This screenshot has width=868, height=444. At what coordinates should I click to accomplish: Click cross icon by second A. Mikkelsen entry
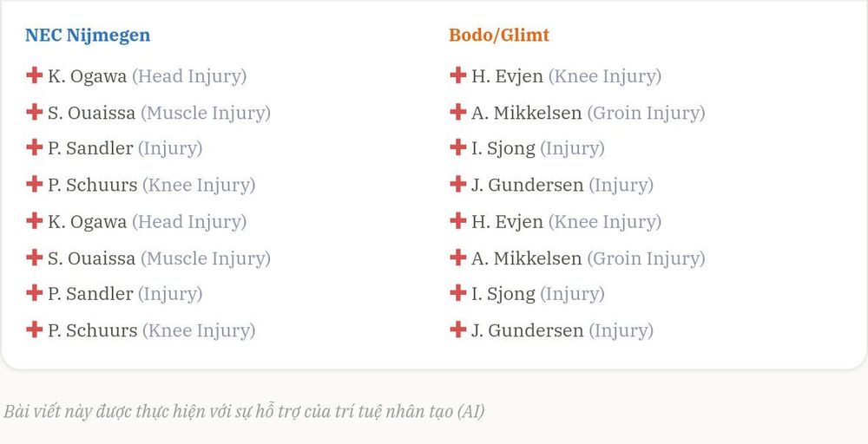point(457,257)
